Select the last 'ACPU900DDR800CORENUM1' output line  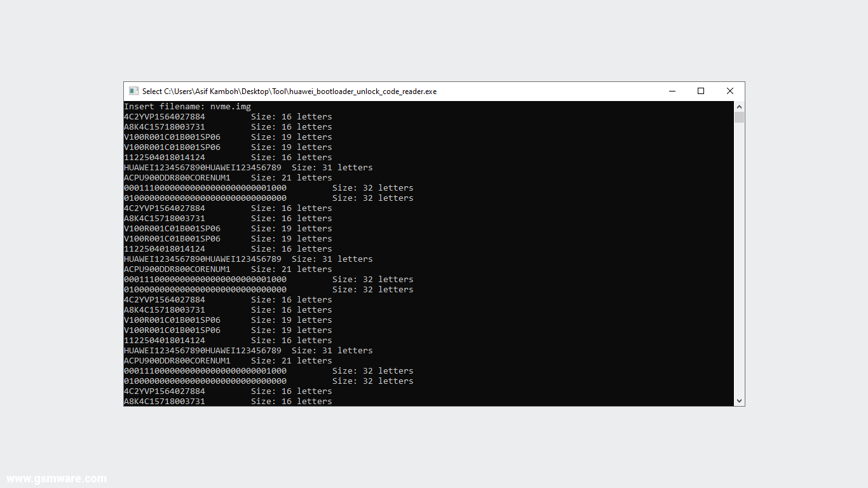228,361
